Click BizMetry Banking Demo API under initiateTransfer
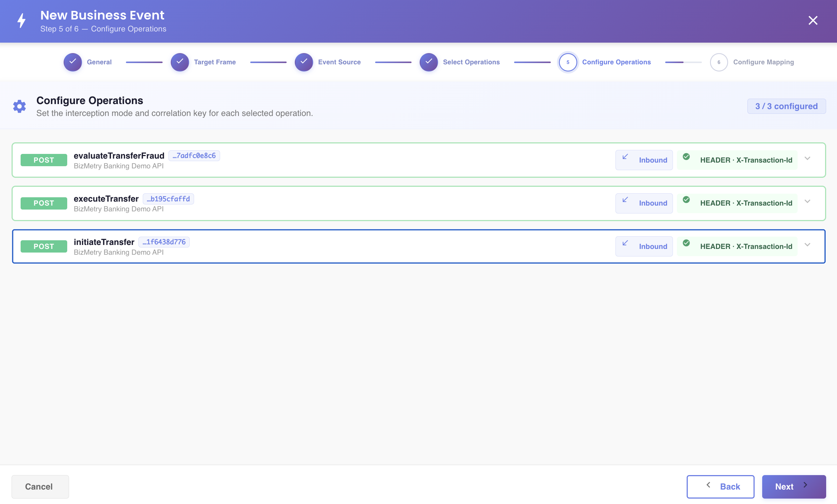 (x=119, y=252)
